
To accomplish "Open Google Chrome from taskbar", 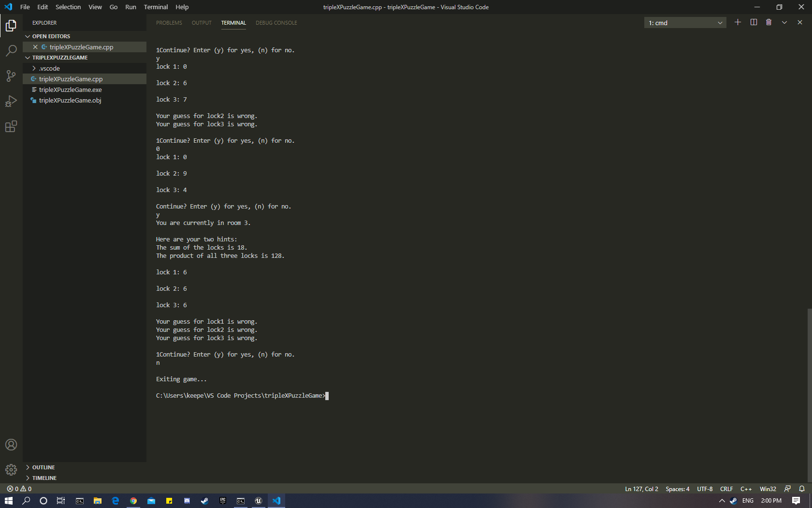I will click(133, 501).
